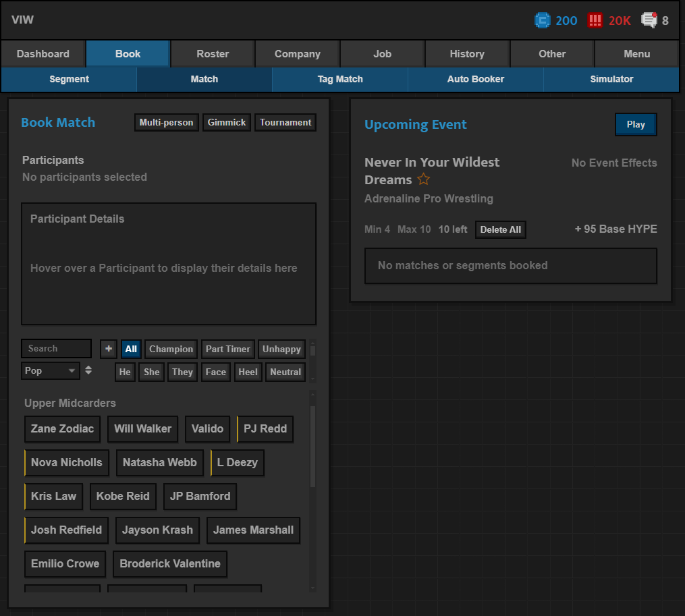Toggle the Part Timer filter
The height and width of the screenshot is (616, 685).
[227, 349]
